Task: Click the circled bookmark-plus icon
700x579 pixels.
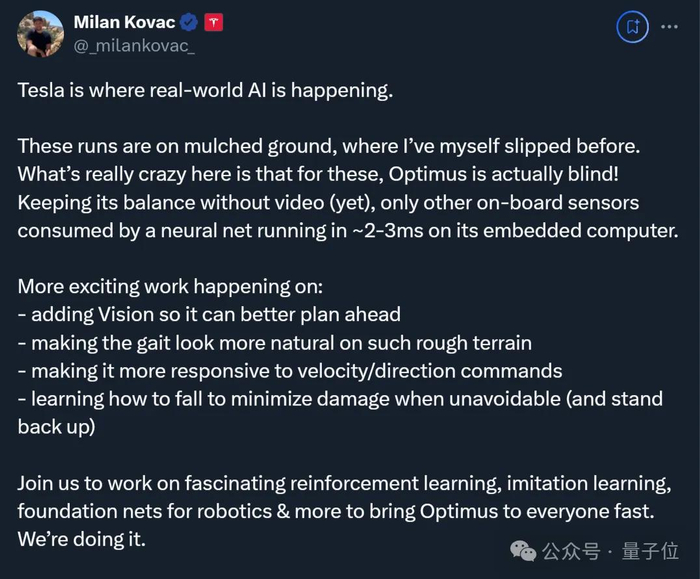Action: click(x=632, y=28)
